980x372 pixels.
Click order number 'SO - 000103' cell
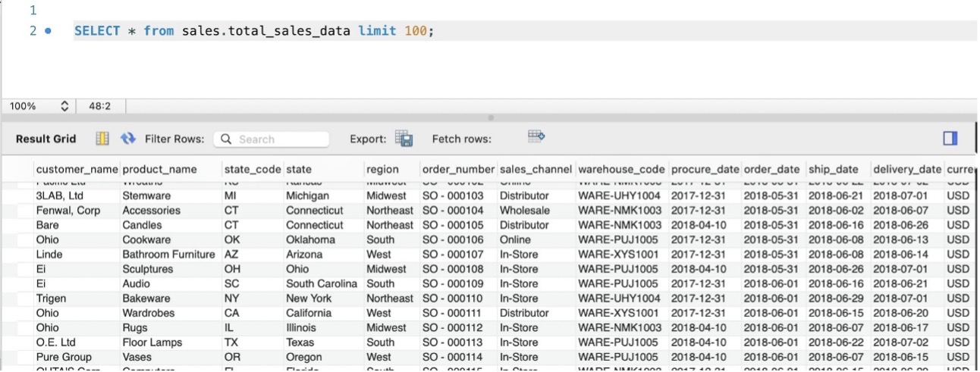[453, 195]
